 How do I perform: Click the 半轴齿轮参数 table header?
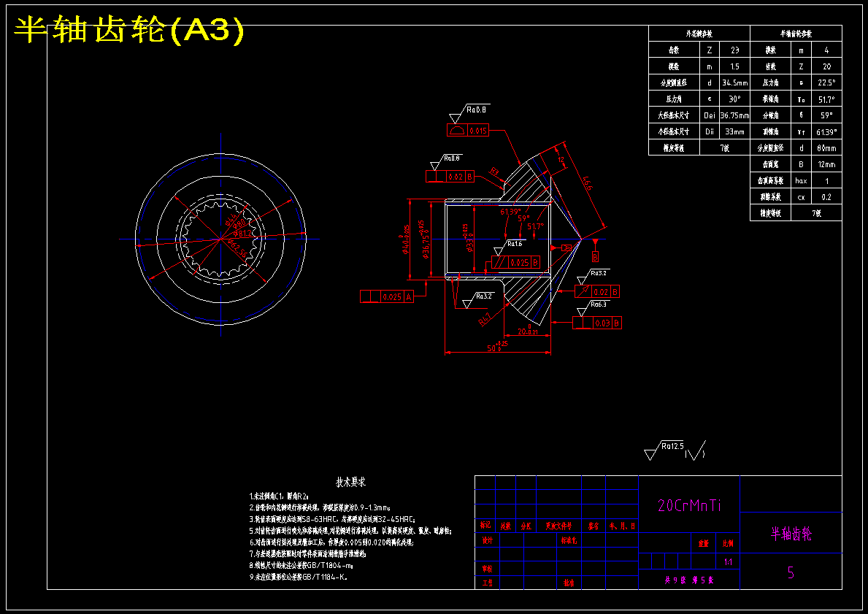[796, 34]
